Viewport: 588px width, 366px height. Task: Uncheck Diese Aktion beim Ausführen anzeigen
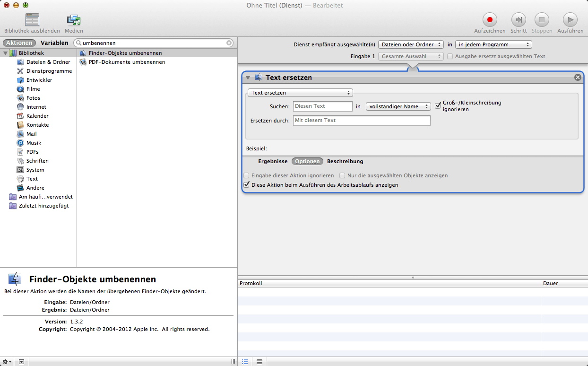click(246, 185)
